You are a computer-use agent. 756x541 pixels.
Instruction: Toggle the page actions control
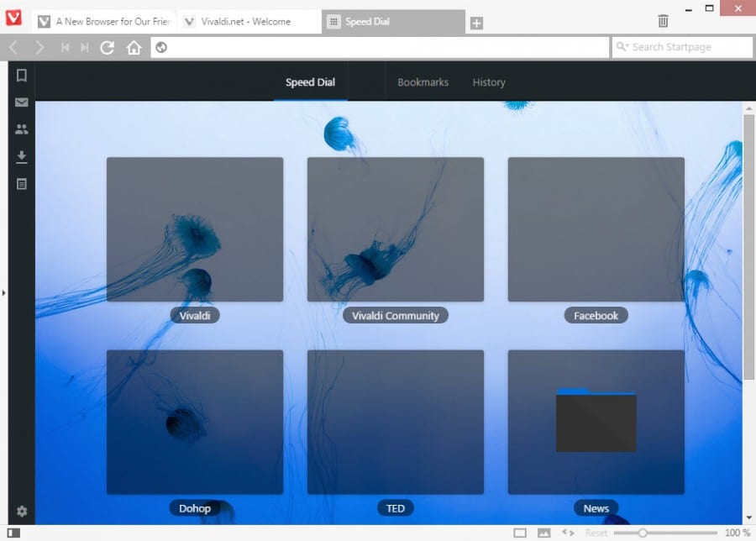tap(566, 532)
